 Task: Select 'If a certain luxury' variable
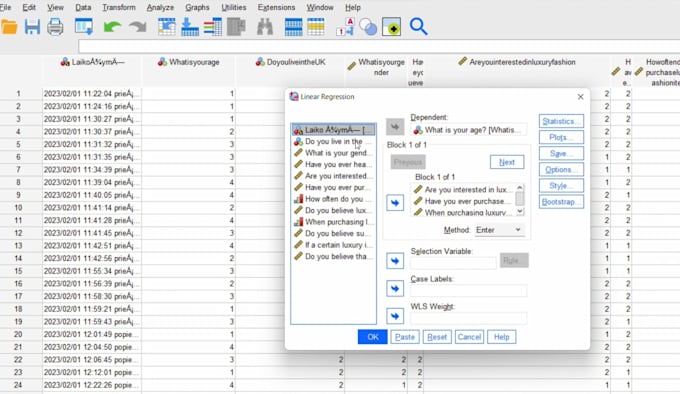(x=333, y=245)
